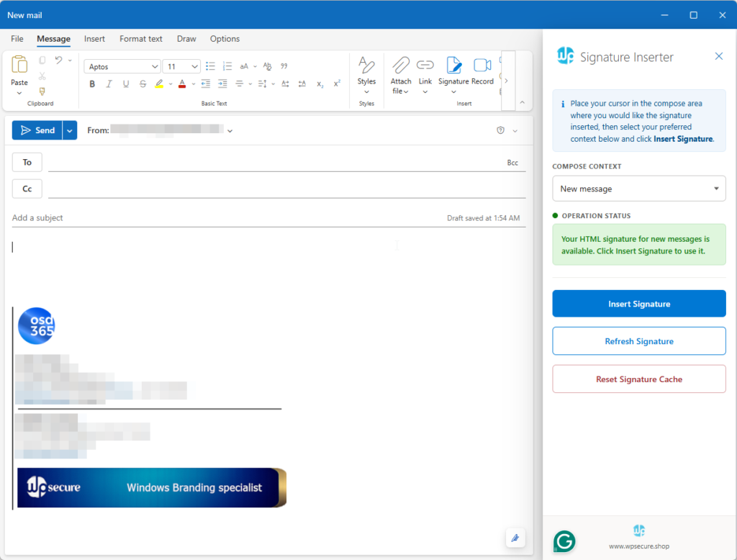
Task: Switch to the Format text tab
Action: pos(141,39)
